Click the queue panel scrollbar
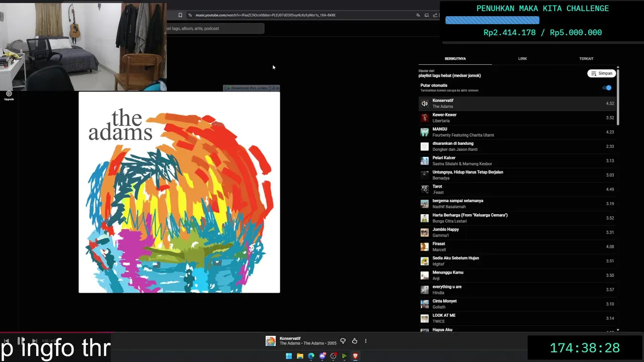 [x=618, y=97]
